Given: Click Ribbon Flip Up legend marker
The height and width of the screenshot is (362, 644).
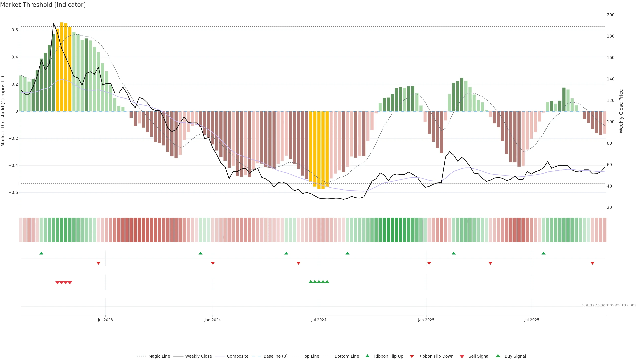Looking at the screenshot, I should pyautogui.click(x=367, y=356).
